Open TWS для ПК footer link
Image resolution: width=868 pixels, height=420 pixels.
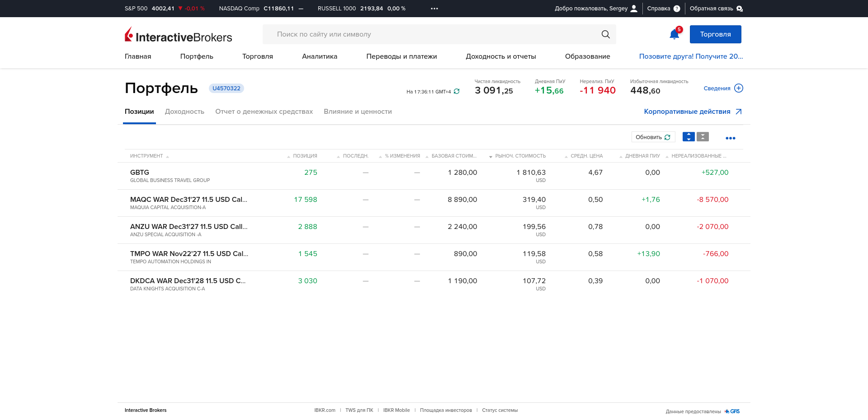[x=359, y=411]
